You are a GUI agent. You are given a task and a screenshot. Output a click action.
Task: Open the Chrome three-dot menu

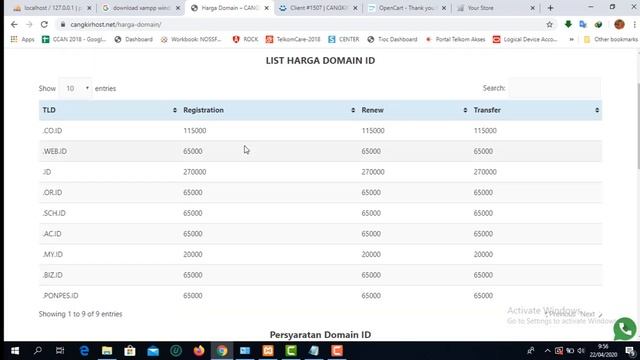click(635, 24)
